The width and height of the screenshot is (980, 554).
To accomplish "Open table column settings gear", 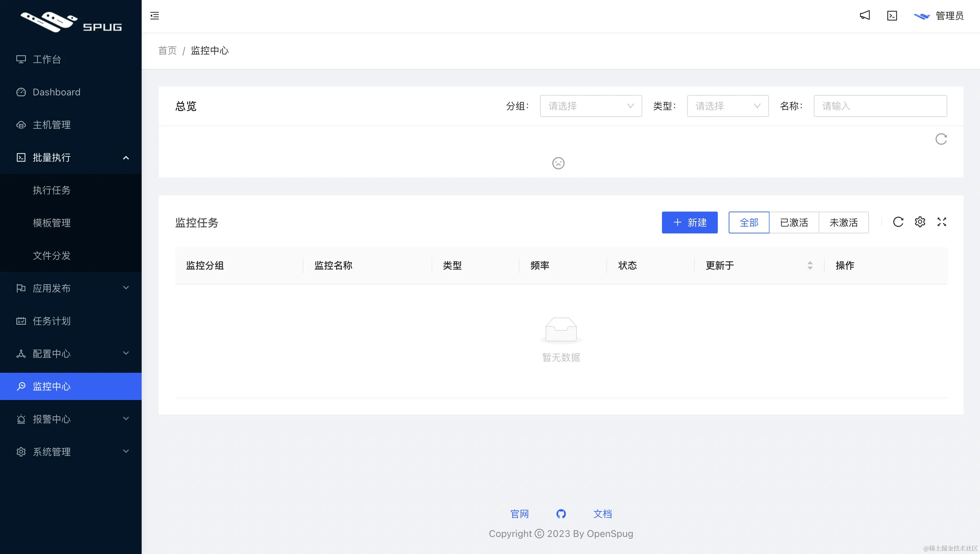I will pos(920,222).
